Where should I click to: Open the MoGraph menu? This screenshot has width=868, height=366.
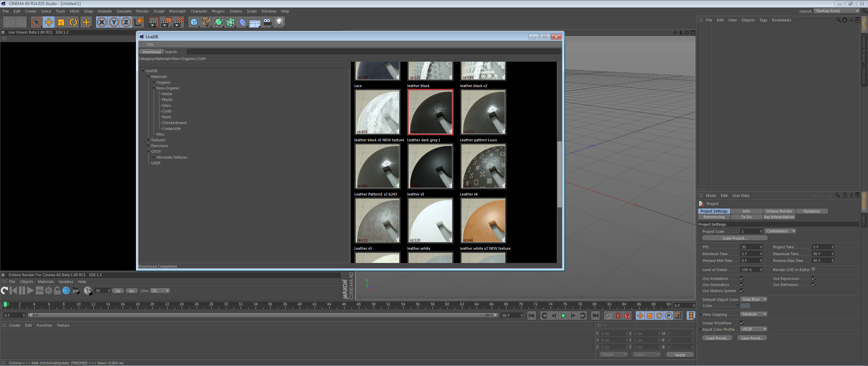point(177,11)
